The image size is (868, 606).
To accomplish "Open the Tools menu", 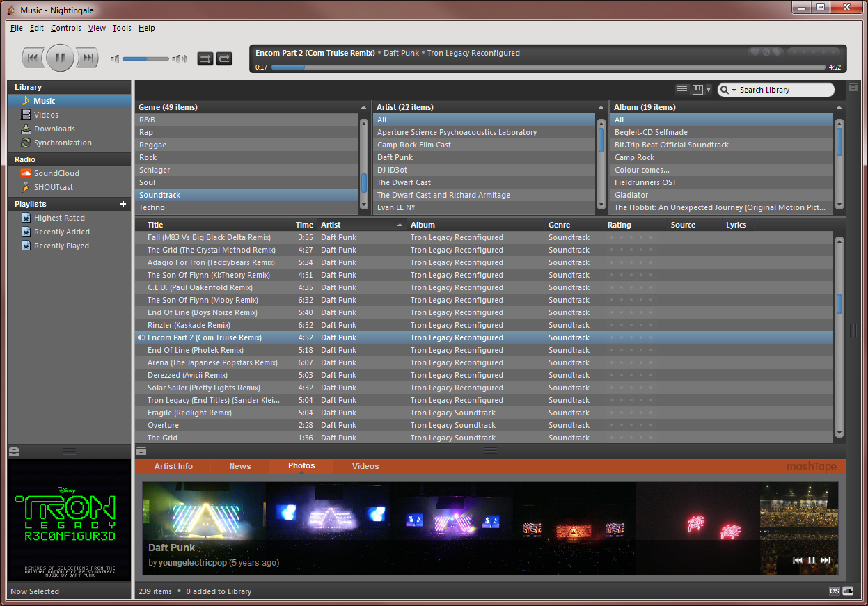I will [x=122, y=28].
